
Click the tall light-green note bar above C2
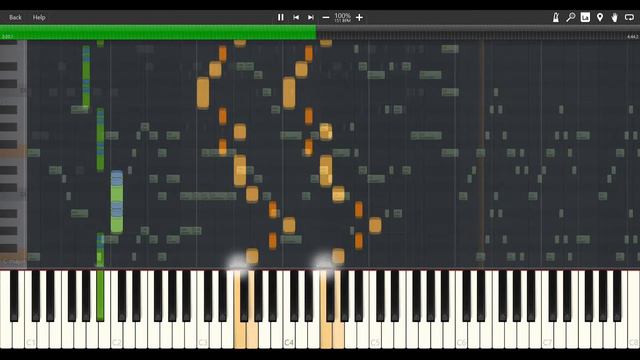tap(117, 202)
